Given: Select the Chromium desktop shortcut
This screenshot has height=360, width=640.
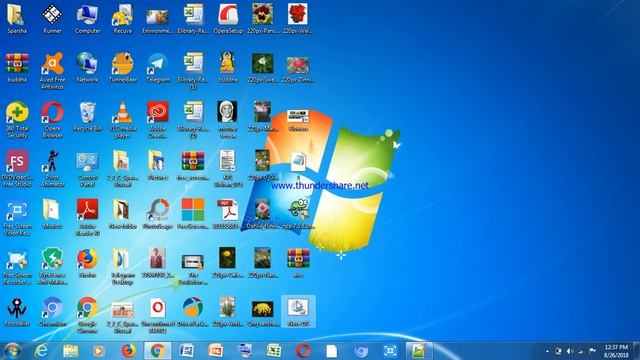Looking at the screenshot, I should click(52, 312).
